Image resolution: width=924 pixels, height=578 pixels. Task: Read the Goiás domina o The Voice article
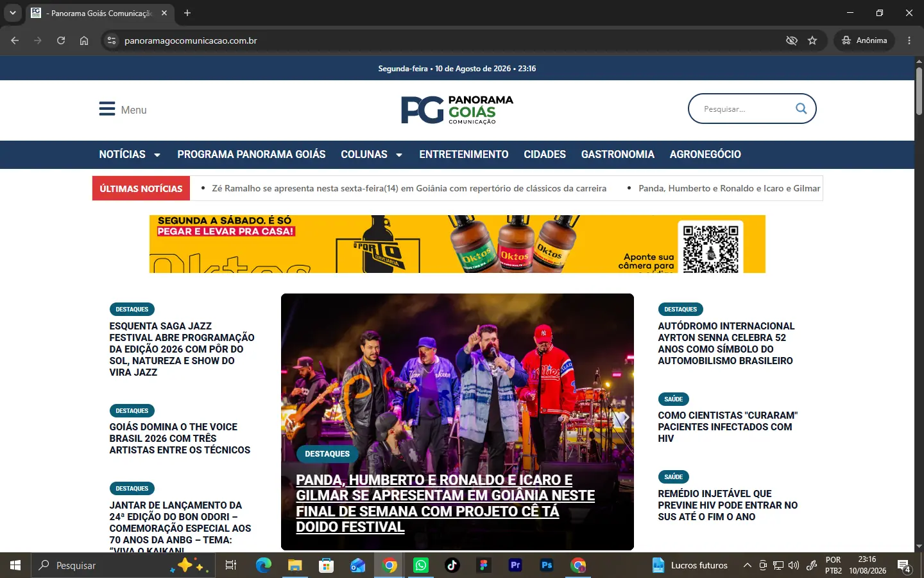pos(180,438)
